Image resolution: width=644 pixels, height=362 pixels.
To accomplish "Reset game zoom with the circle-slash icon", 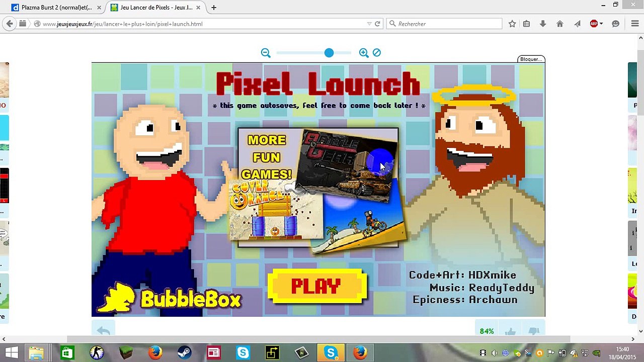I will click(x=377, y=52).
